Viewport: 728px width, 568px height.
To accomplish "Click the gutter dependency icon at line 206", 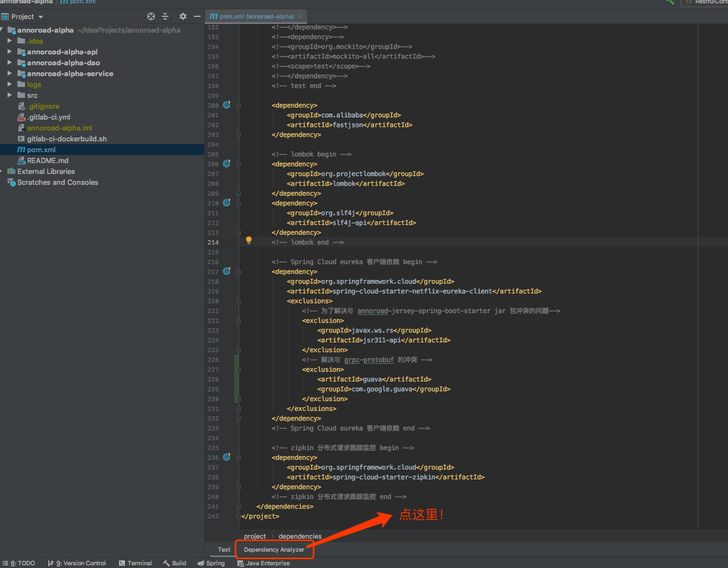I will [x=227, y=163].
